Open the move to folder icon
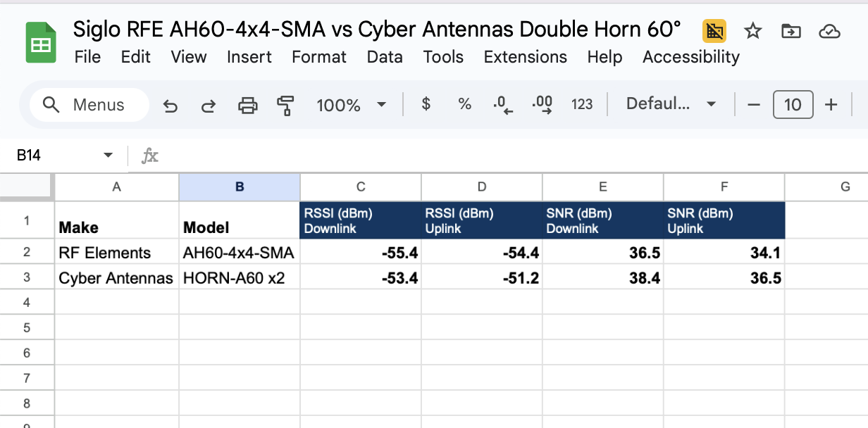 [791, 31]
